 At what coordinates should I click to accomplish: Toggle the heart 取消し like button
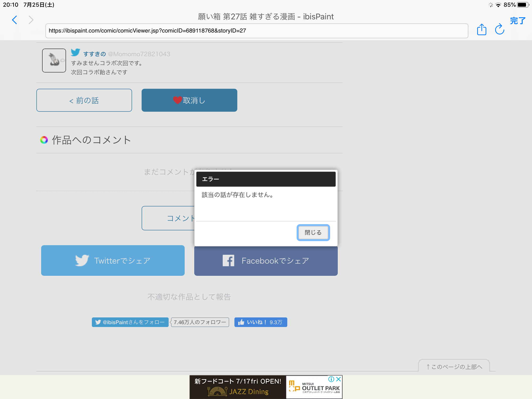(189, 100)
